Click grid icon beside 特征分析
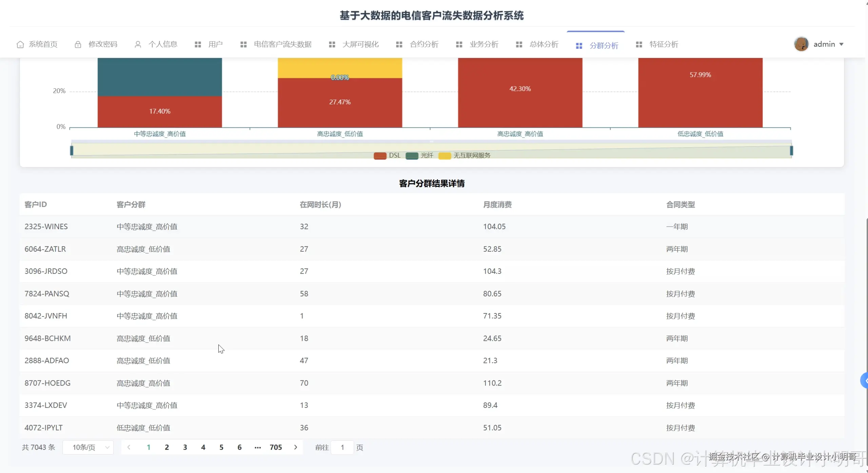Image resolution: width=868 pixels, height=473 pixels. click(639, 44)
